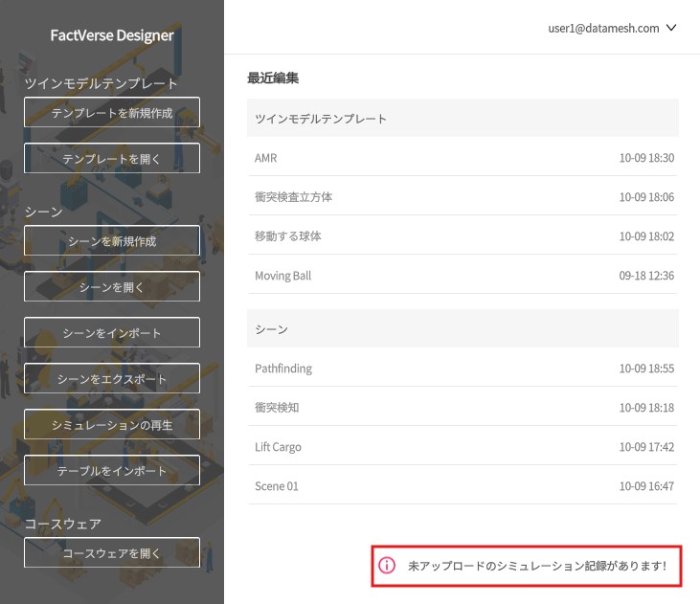Select the 移動する球体 template
Screen dimensions: 700x604
[x=463, y=235]
